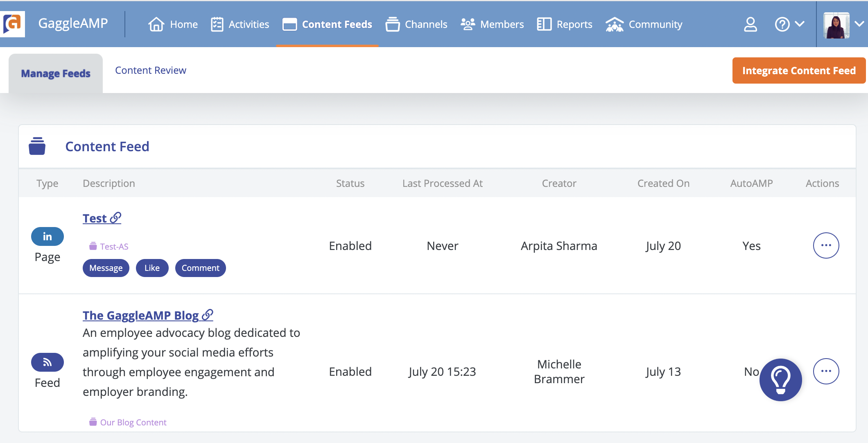This screenshot has width=868, height=443.
Task: Click the AutoAMP column header
Action: (x=751, y=183)
